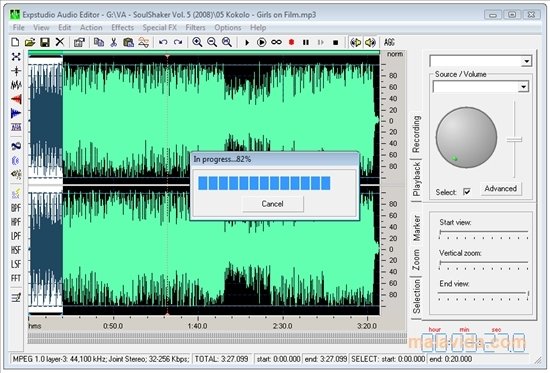Click the silence line icon in left sidebar
550x373 pixels.
pyautogui.click(x=16, y=71)
